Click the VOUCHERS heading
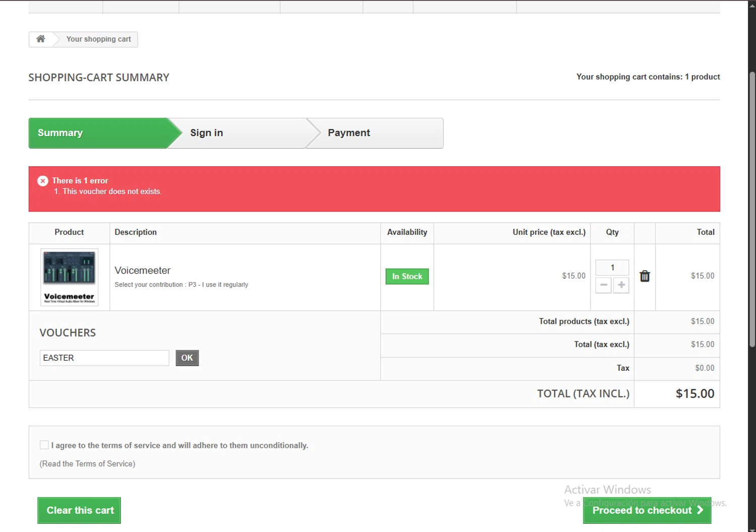756x532 pixels. click(68, 333)
